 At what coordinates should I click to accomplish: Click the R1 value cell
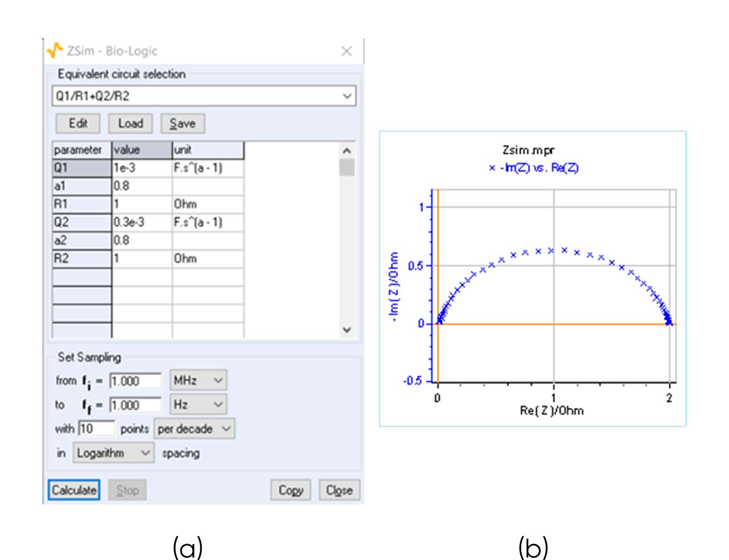click(141, 204)
